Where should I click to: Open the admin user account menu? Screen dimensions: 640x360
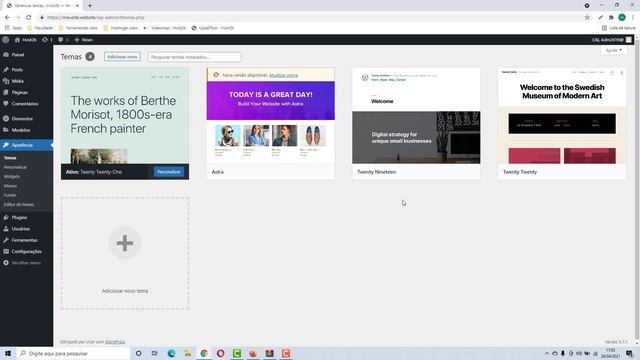[611, 40]
